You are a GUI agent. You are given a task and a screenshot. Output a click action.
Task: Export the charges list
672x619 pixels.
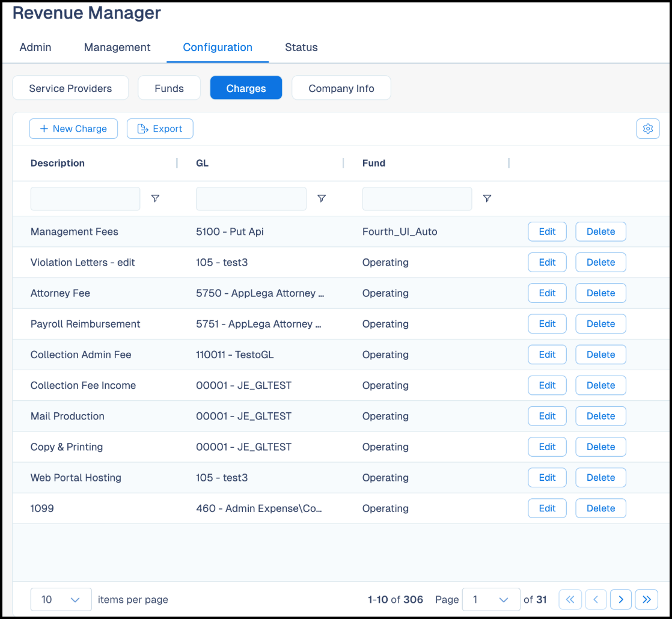point(160,129)
